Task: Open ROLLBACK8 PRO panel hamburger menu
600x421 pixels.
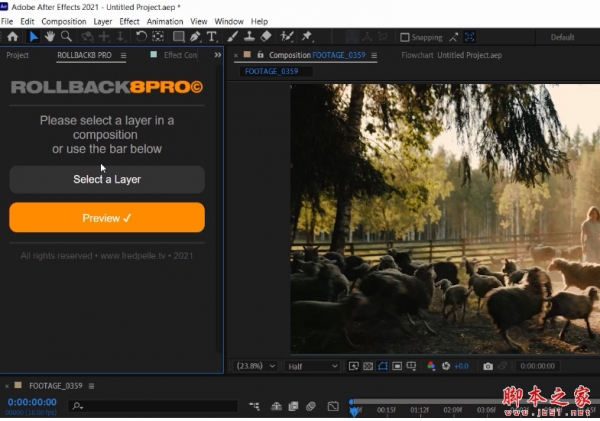Action: [x=123, y=55]
